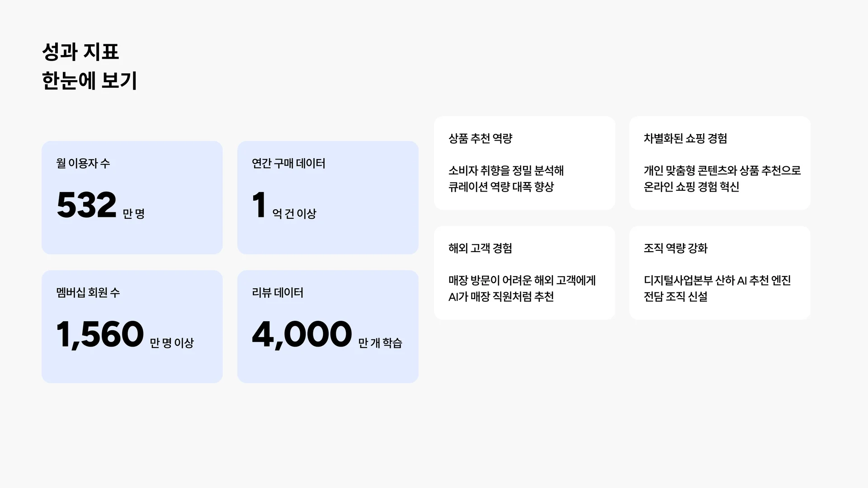Select the '멤버십 회원 수' card label
The height and width of the screenshot is (488, 868).
(x=88, y=292)
